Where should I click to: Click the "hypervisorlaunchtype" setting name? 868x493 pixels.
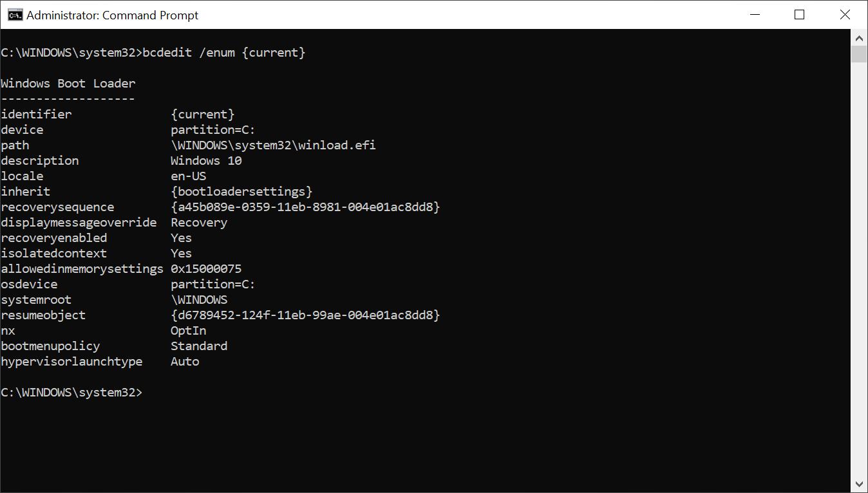coord(71,362)
